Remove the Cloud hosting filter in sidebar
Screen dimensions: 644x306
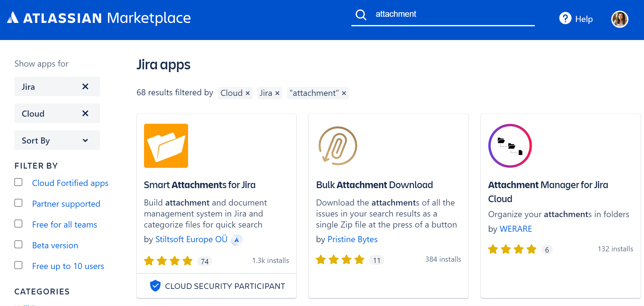pos(85,114)
